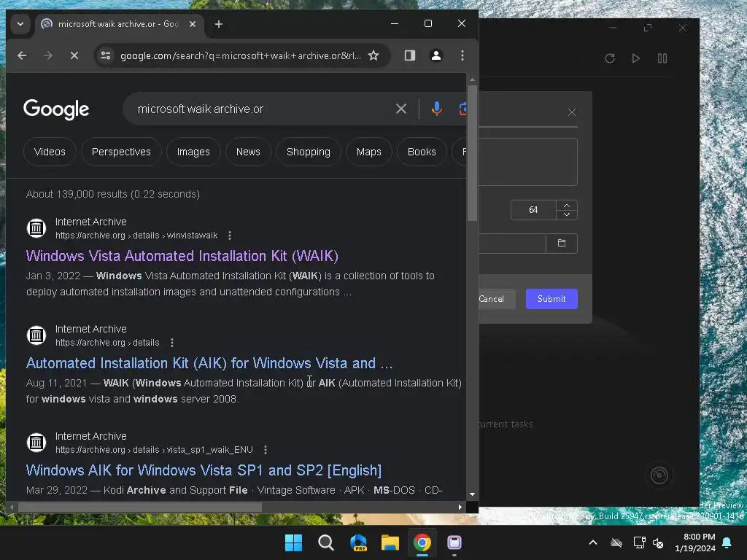The width and height of the screenshot is (747, 560).
Task: Open Chrome side panel
Action: click(410, 55)
